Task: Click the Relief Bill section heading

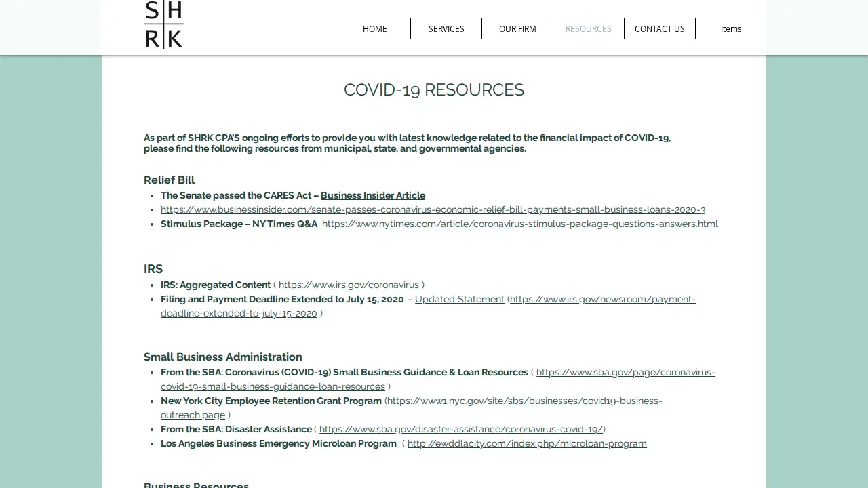Action: [169, 180]
